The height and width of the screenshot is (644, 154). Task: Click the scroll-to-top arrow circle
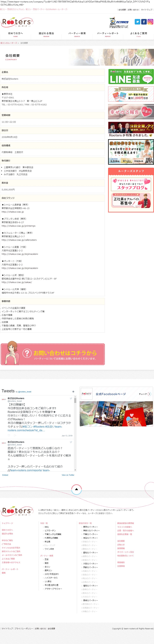(x=77, y=489)
